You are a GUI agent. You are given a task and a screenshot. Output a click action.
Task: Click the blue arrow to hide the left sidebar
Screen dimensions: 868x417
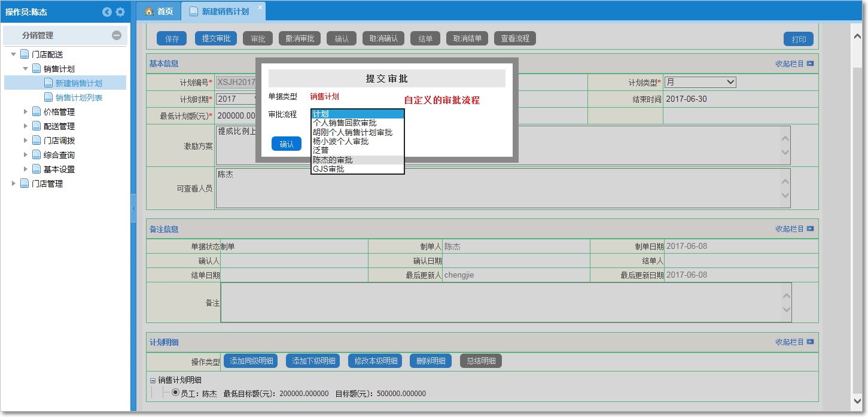coord(133,208)
